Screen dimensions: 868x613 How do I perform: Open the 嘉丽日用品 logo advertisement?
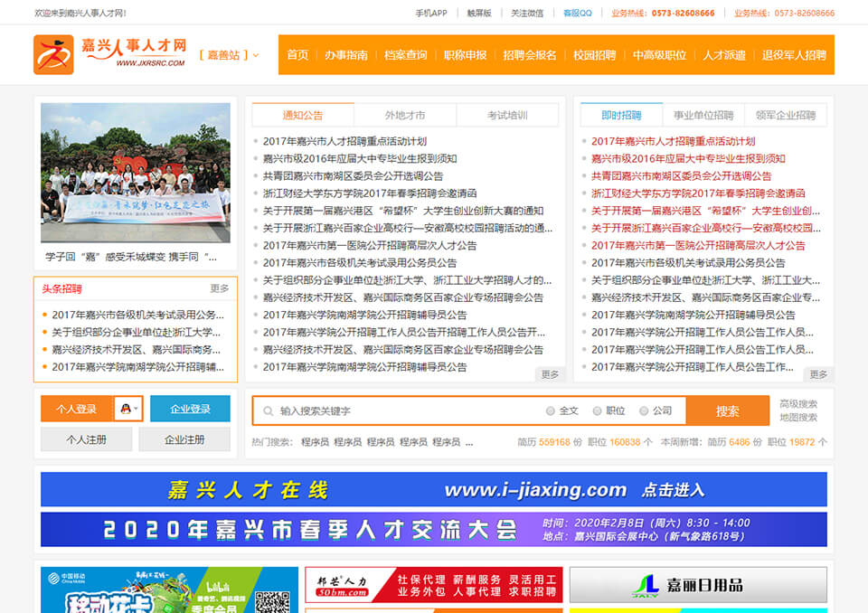pyautogui.click(x=698, y=584)
